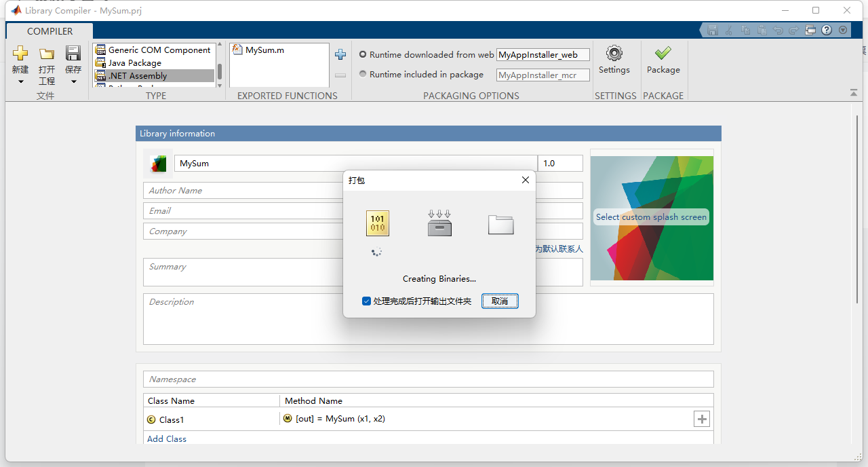Viewport: 868px width, 467px height.
Task: Click the Package green checkmark
Action: [663, 53]
